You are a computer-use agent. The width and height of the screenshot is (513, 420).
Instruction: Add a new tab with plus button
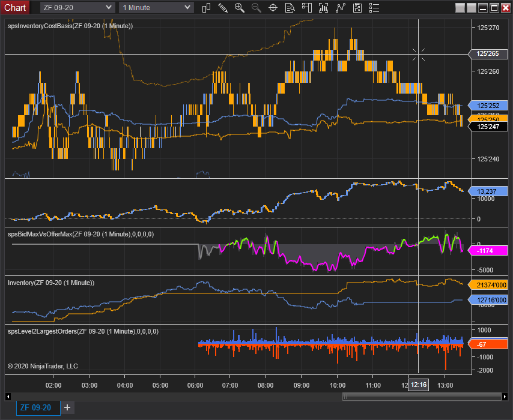tap(67, 407)
